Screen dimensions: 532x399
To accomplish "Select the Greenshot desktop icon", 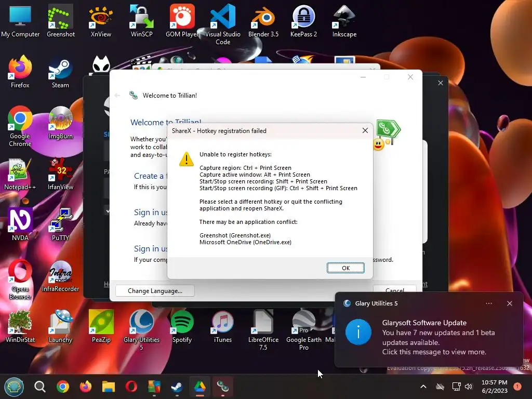I will [61, 21].
